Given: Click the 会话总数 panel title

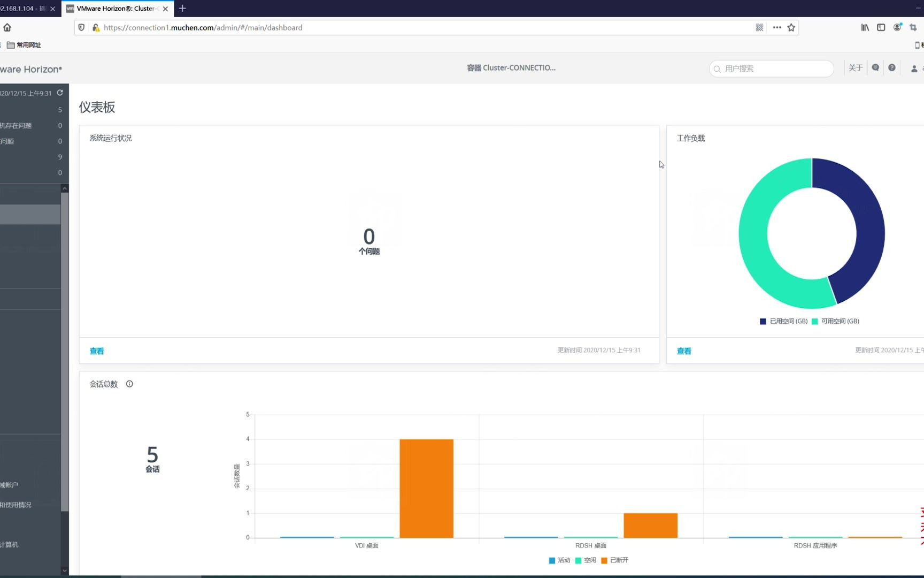Looking at the screenshot, I should coord(104,384).
